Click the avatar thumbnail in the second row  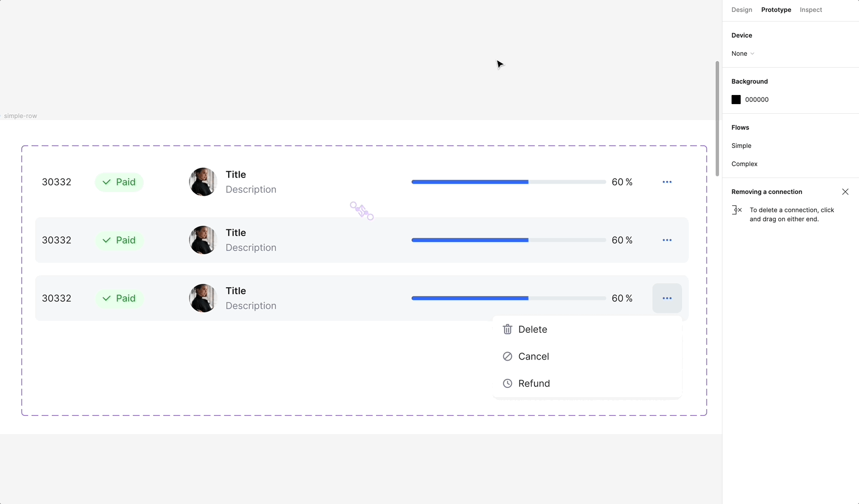point(203,240)
